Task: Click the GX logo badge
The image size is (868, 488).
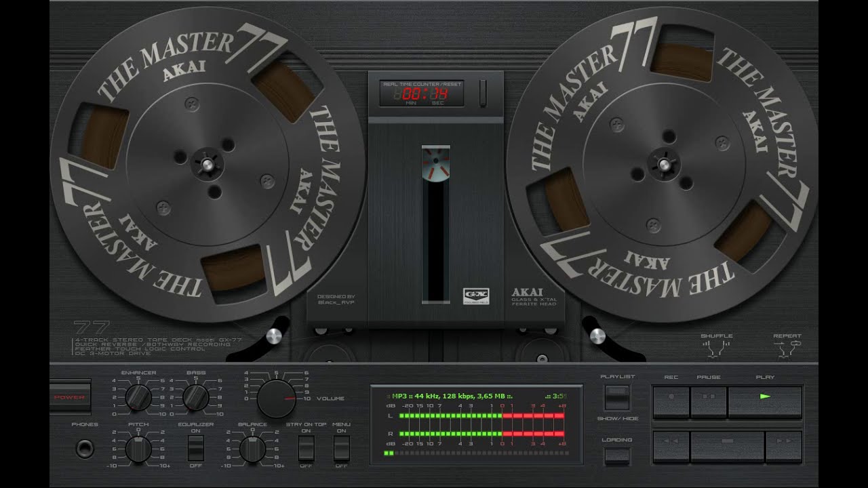Action: pos(476,296)
